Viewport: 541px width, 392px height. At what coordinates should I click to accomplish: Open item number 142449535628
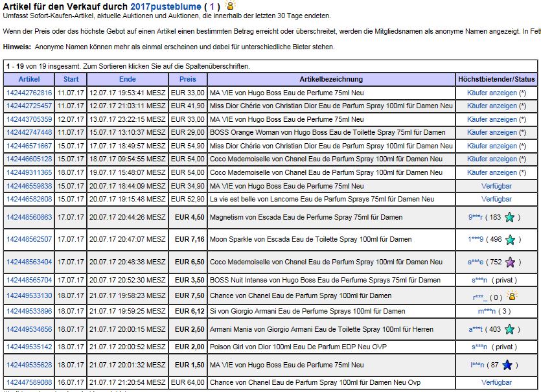pos(29,365)
